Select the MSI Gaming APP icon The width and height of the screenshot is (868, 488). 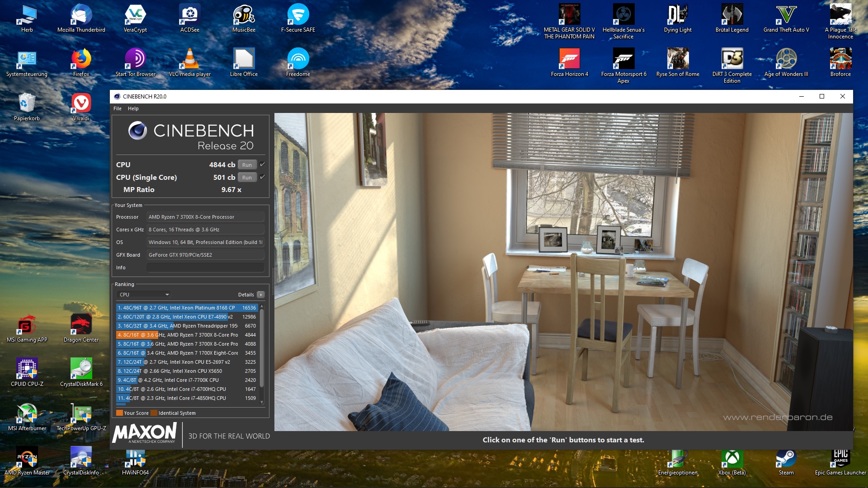(x=27, y=328)
